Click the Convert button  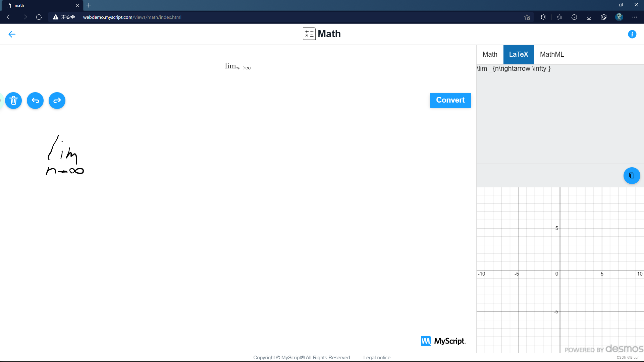point(450,100)
